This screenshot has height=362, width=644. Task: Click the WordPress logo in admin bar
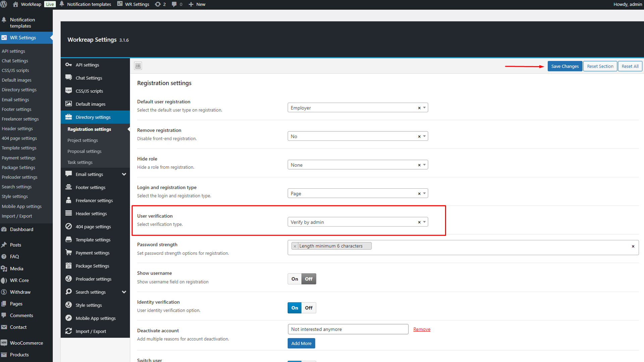click(4, 4)
